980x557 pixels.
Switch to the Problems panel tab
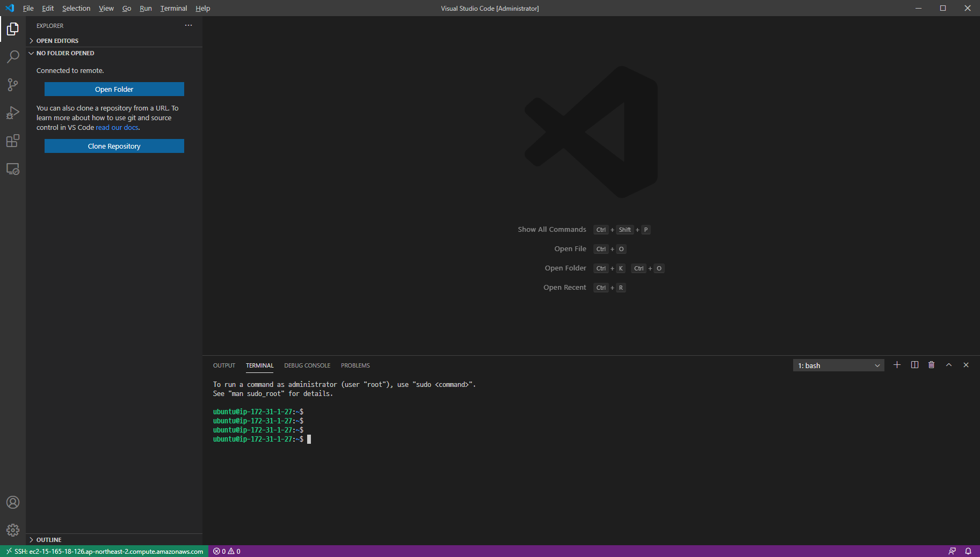click(355, 365)
